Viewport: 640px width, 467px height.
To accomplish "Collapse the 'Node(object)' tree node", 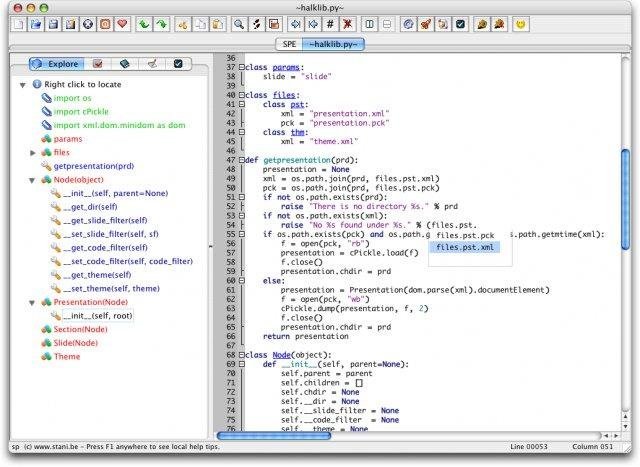I will [x=32, y=179].
